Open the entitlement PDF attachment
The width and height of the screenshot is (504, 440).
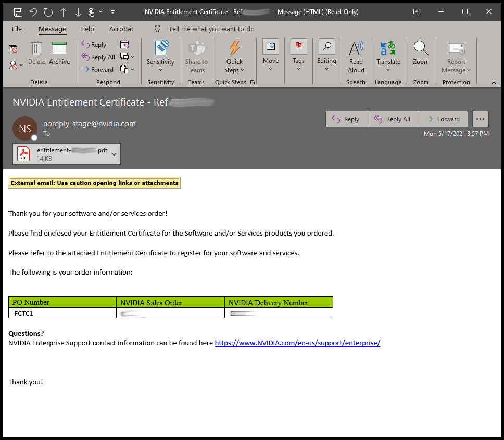pyautogui.click(x=62, y=154)
